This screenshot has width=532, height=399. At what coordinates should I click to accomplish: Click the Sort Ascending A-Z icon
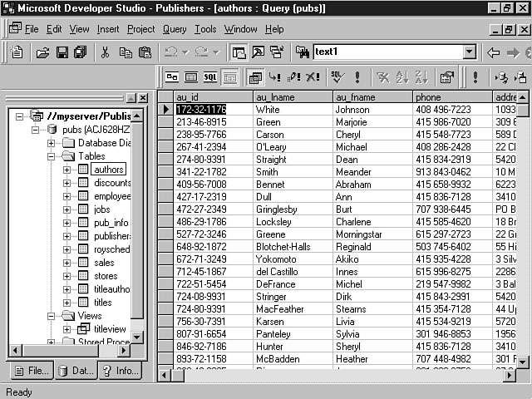tap(403, 77)
